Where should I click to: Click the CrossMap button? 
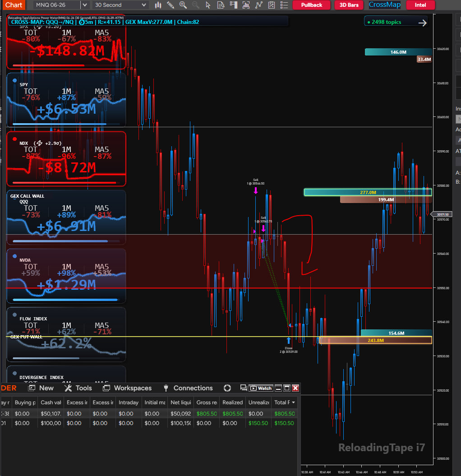(384, 5)
